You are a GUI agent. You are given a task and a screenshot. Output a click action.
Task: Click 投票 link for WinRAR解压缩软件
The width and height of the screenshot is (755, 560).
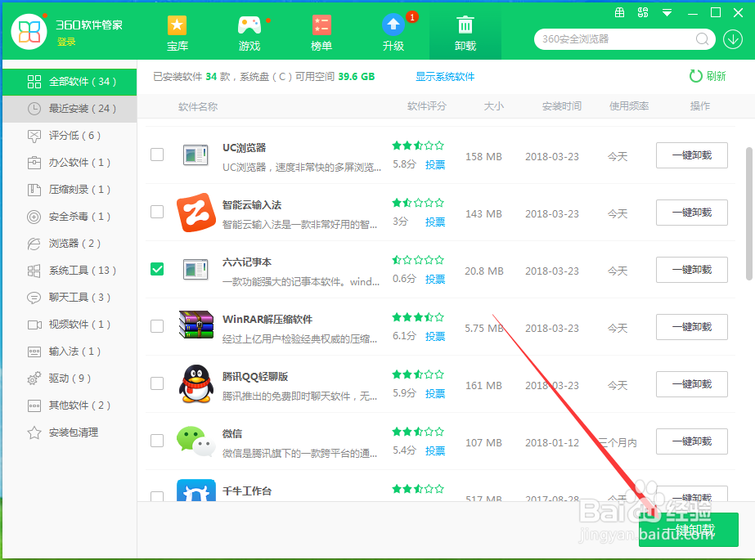[435, 337]
